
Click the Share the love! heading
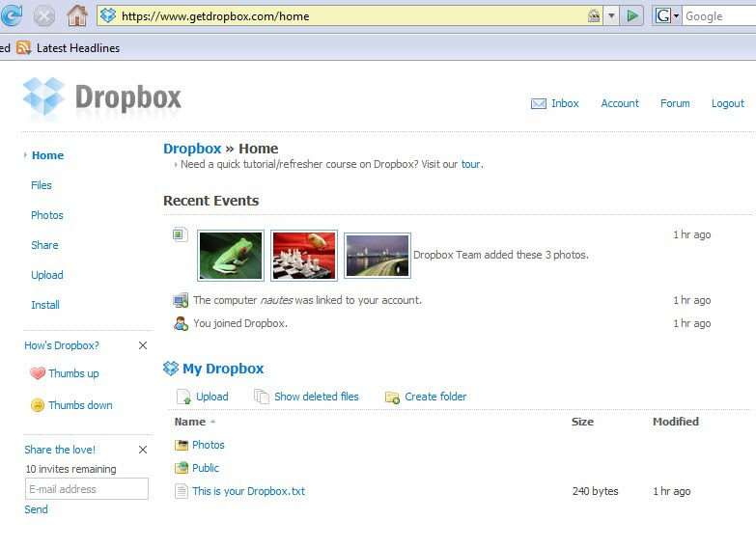(x=60, y=450)
